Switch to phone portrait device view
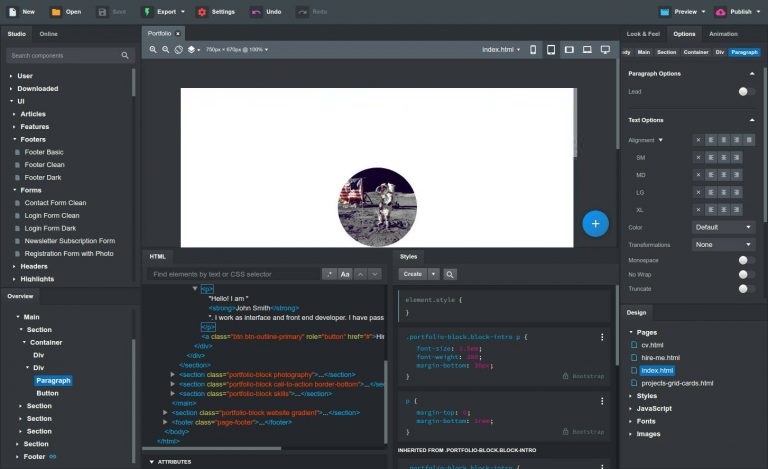 tap(533, 49)
